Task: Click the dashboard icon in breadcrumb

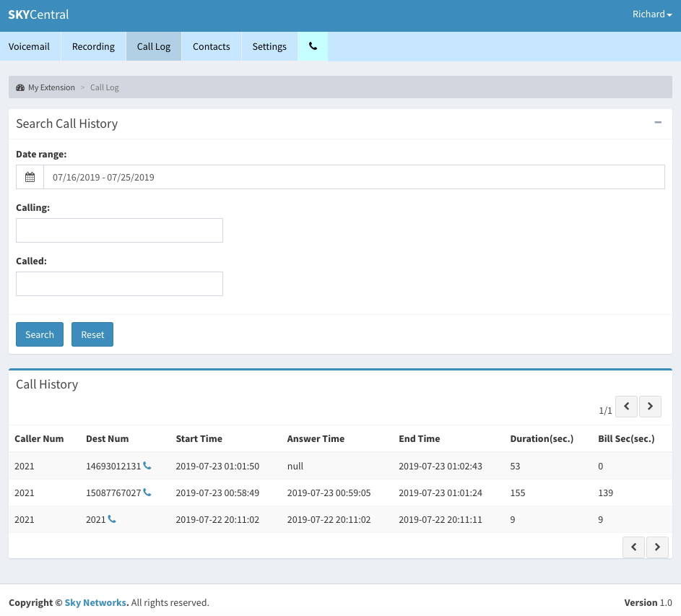Action: [20, 87]
